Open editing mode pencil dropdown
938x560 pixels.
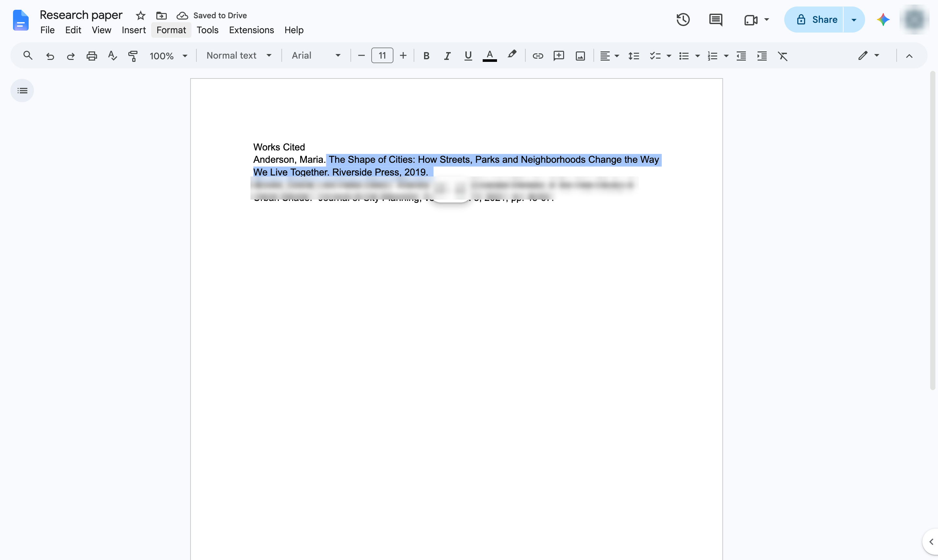click(869, 56)
